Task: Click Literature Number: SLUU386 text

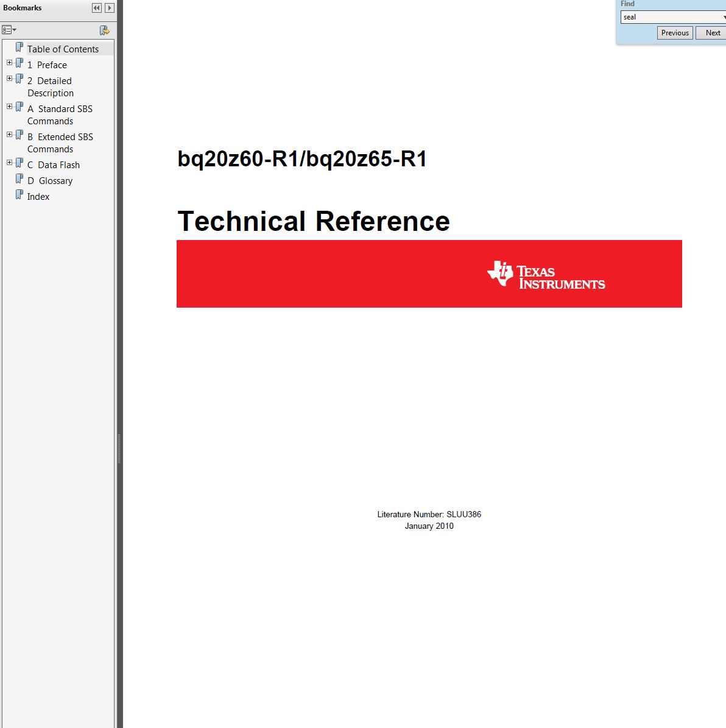Action: click(x=429, y=514)
